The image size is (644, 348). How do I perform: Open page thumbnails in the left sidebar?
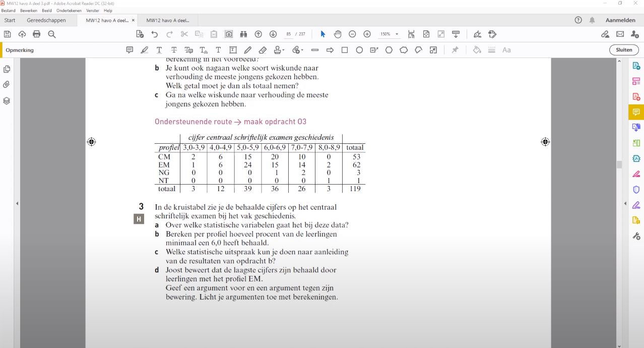tap(7, 69)
